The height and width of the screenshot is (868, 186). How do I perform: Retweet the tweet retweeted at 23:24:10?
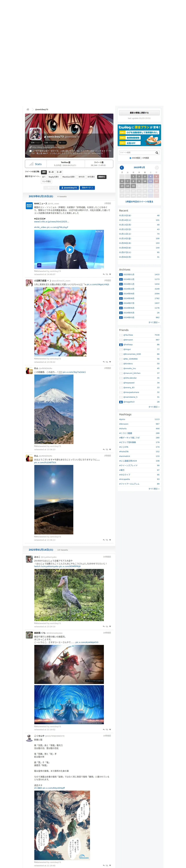(107, 626)
